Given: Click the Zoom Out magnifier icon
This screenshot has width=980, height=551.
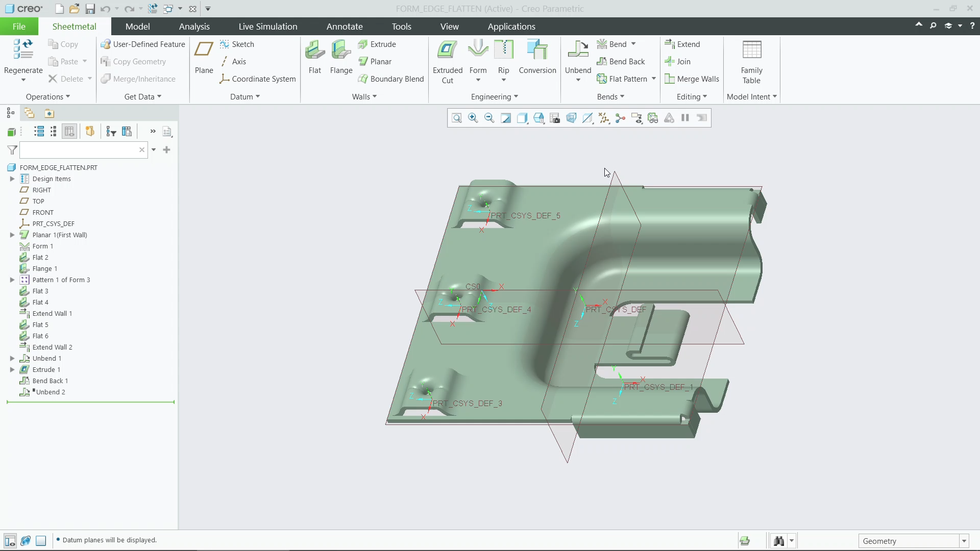Looking at the screenshot, I should pyautogui.click(x=489, y=118).
